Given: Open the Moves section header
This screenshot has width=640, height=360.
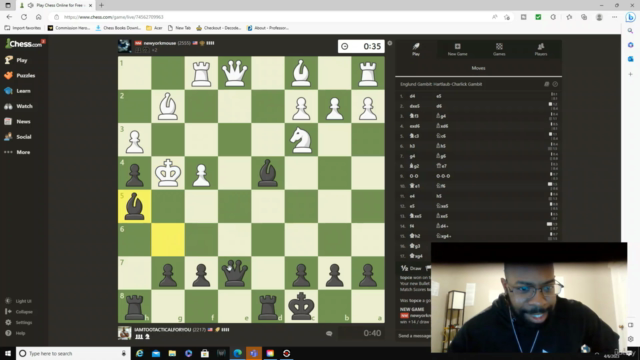Looking at the screenshot, I should point(478,68).
